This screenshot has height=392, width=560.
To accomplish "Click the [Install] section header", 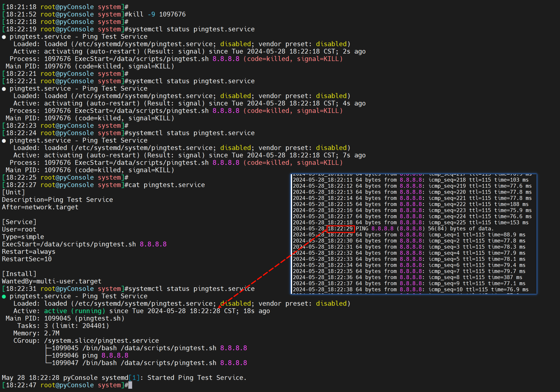I will pos(19,274).
